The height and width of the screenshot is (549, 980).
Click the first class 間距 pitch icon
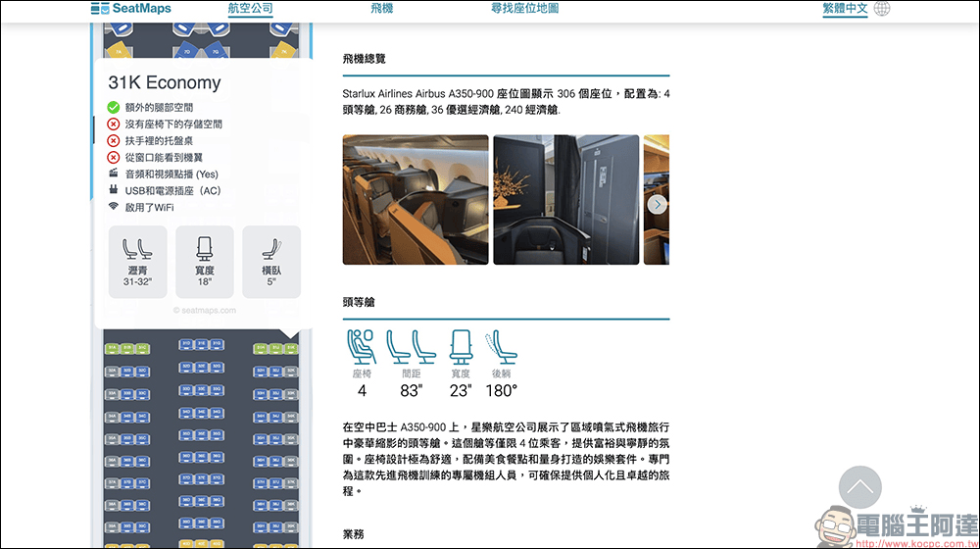click(x=411, y=347)
